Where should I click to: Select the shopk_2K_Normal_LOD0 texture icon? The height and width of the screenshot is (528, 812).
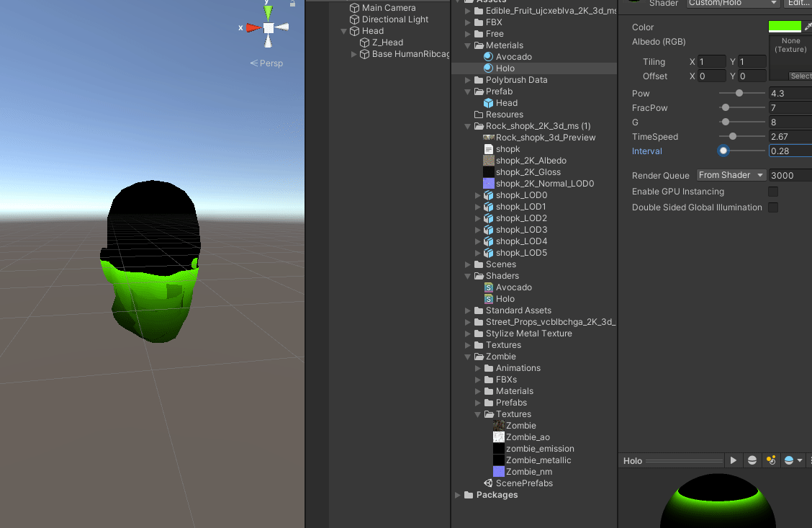(488, 184)
